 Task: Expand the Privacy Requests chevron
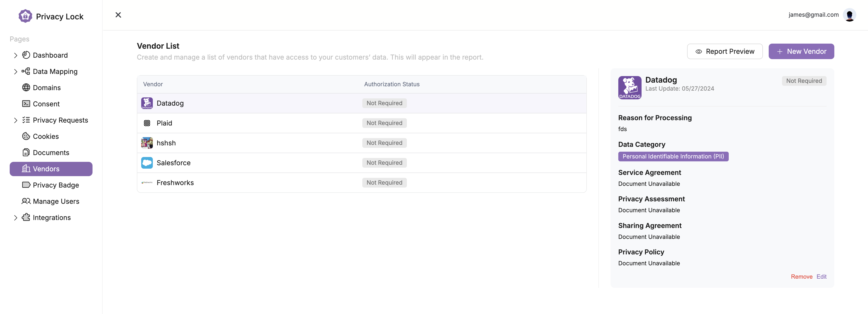click(x=15, y=120)
